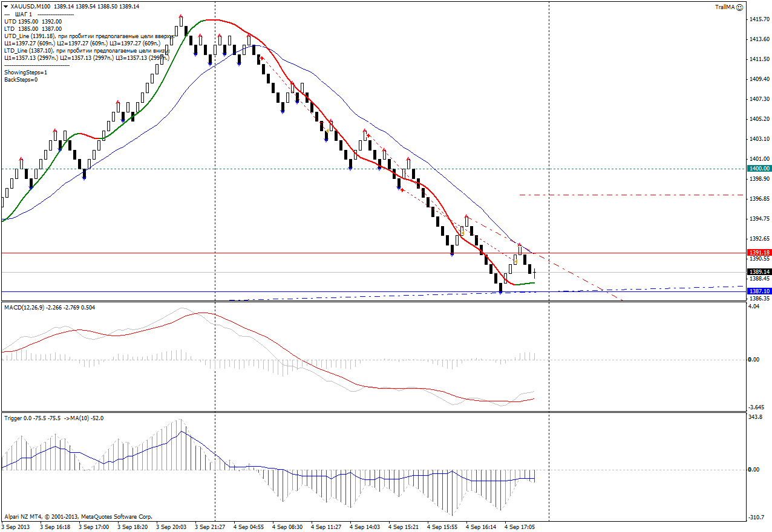Click the 1415.75 price scale value

(x=759, y=19)
